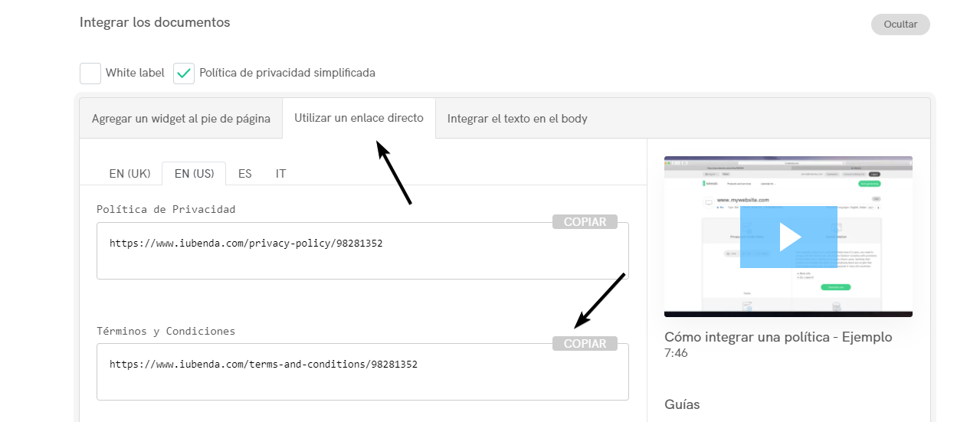
Task: Click the Integrar los documentos heading
Action: click(155, 22)
